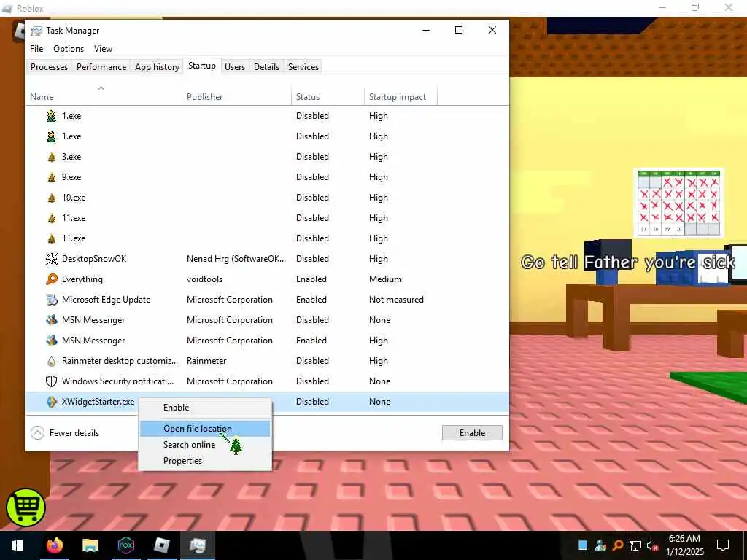Viewport: 747px width, 560px height.
Task: Click the XWidgetStarter.exe icon
Action: click(x=52, y=402)
